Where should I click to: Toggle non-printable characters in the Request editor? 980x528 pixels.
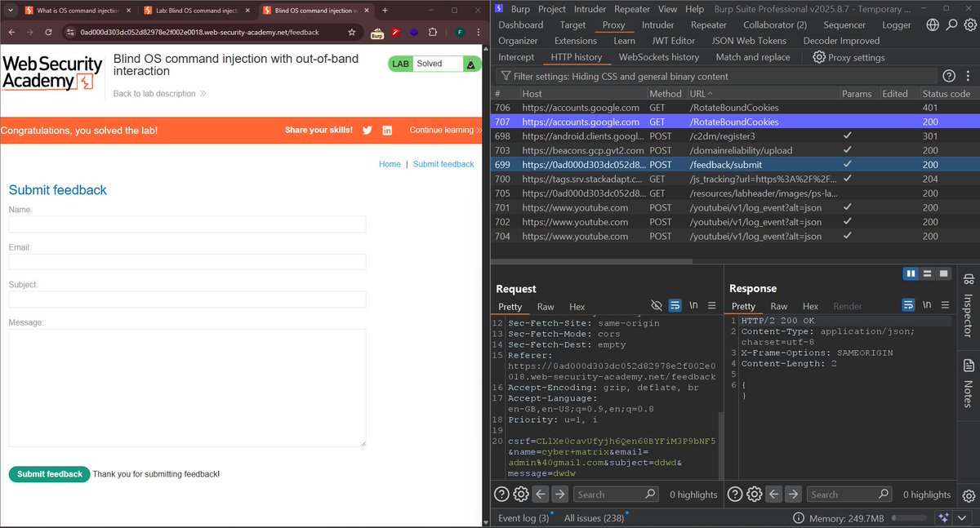tap(693, 305)
